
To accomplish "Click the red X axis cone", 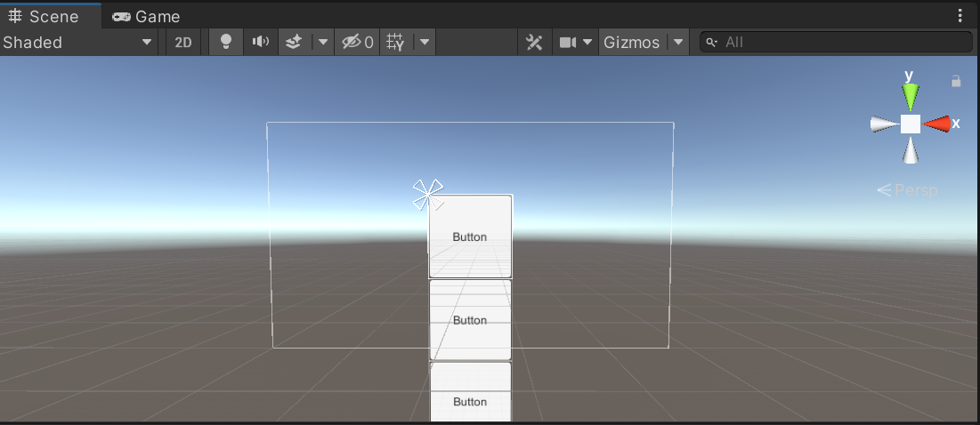I will tap(937, 124).
